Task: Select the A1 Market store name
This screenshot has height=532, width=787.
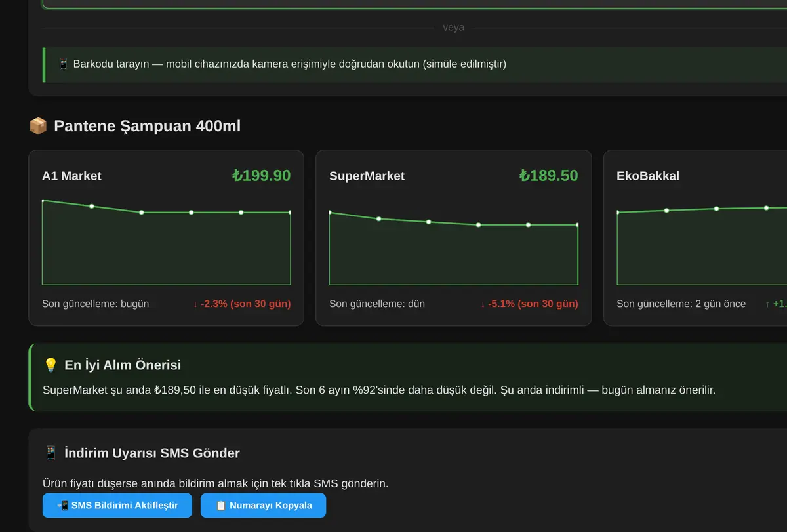Action: point(71,176)
